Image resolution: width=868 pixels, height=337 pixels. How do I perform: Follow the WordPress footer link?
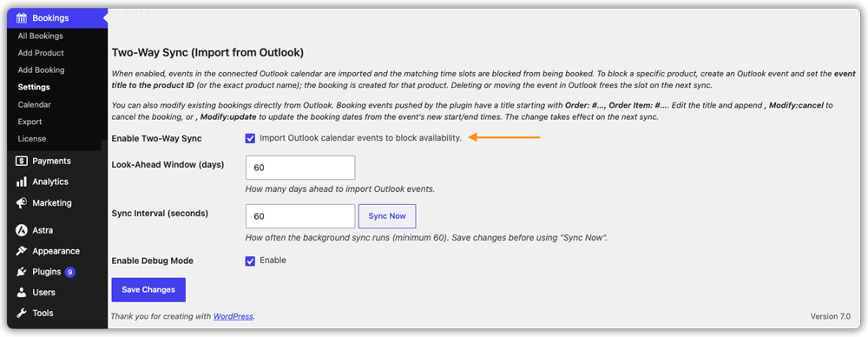tap(233, 316)
